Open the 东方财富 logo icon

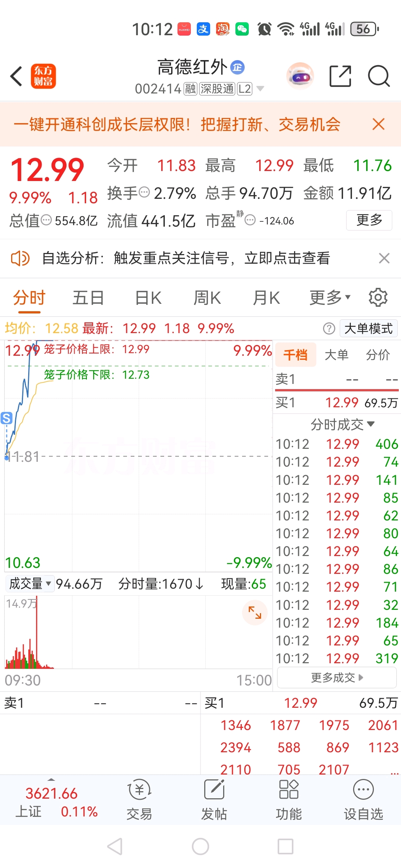coord(43,76)
